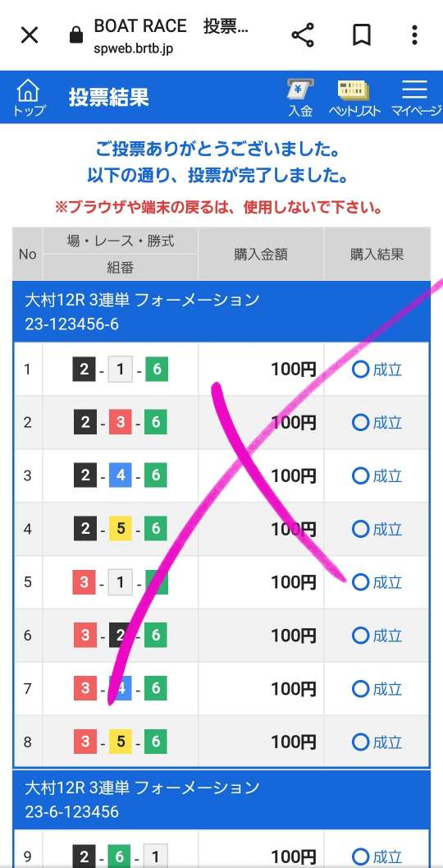Select the 大村12R formation header 23-123456-6

(221, 312)
